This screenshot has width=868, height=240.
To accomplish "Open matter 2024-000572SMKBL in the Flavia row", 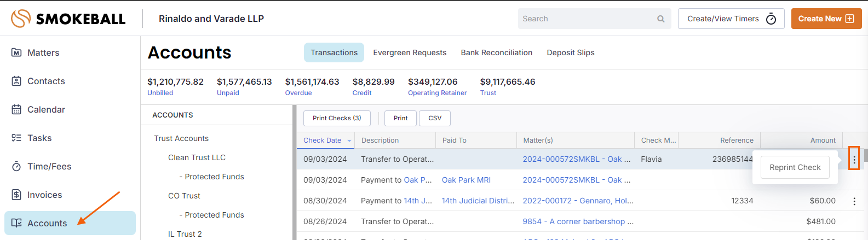I will point(577,159).
